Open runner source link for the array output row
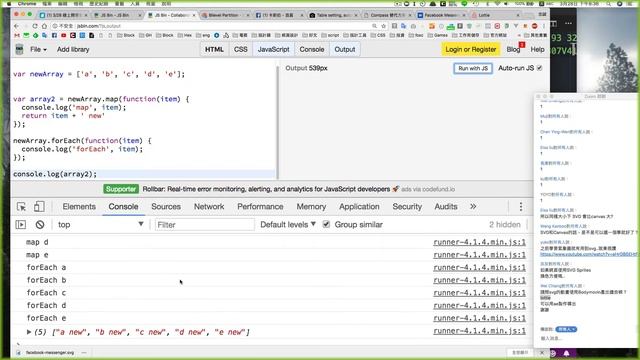Viewport: 640px width, 360px height. coord(479,331)
